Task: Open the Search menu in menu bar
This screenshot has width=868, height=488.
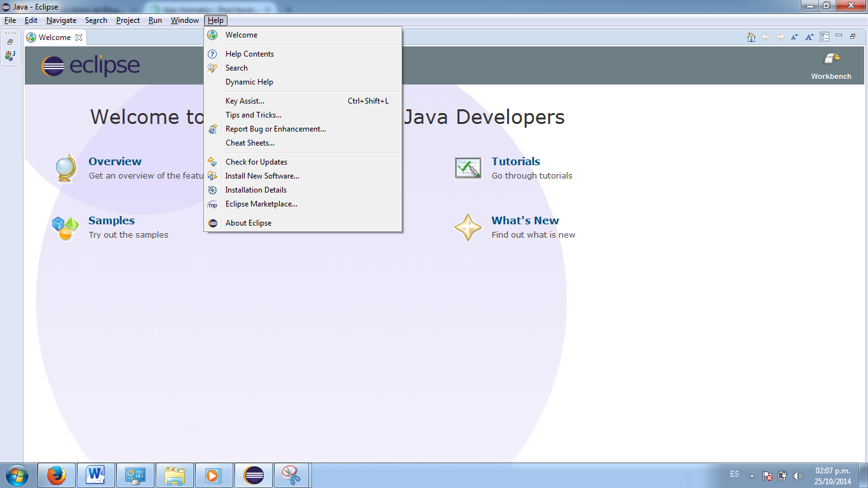Action: tap(96, 20)
